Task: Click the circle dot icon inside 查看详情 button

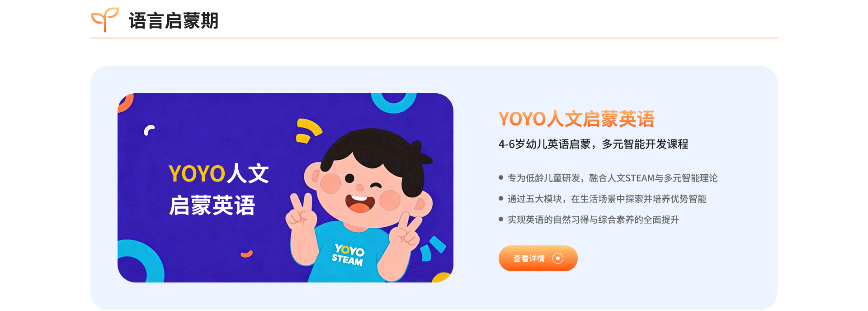Action: [x=558, y=258]
